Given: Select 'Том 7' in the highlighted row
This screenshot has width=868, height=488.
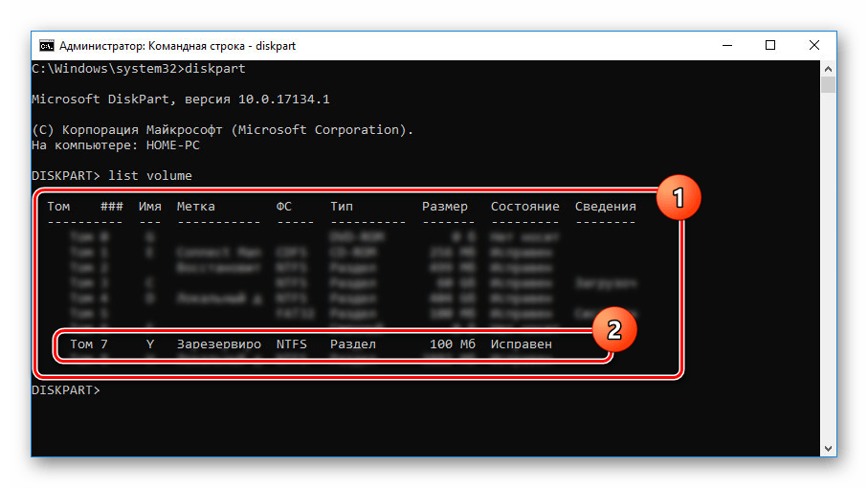Looking at the screenshot, I should tap(88, 344).
